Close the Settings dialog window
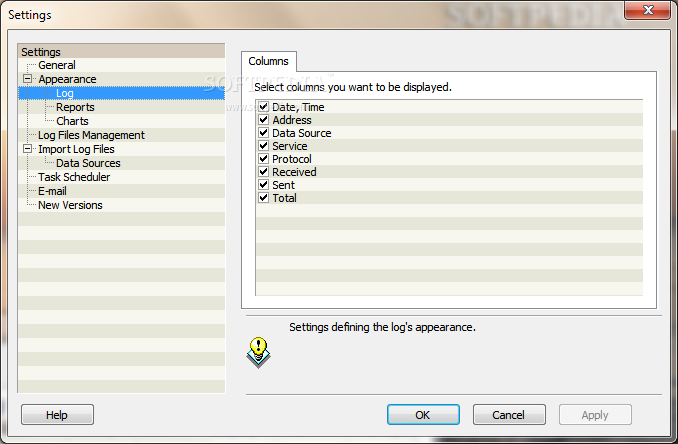 tap(647, 10)
